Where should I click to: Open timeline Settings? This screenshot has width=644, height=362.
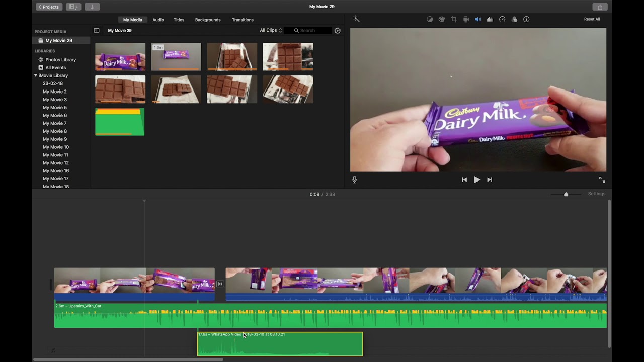coord(597,194)
